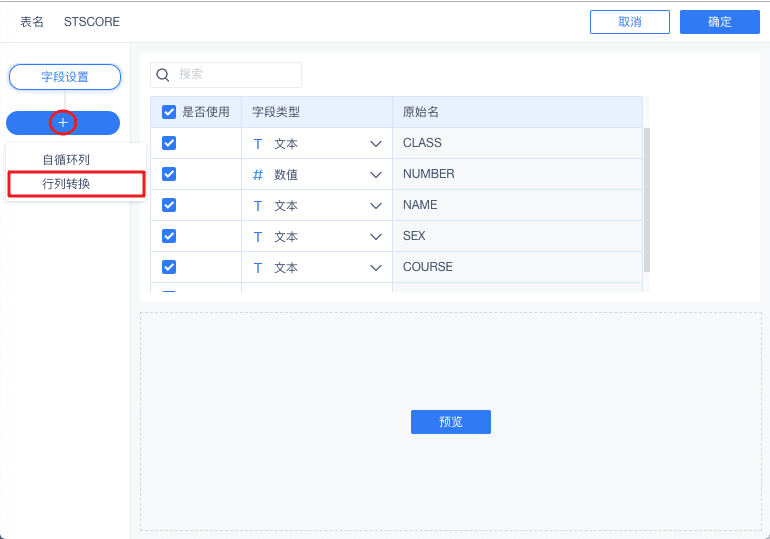Click the numeric hash icon for NUMBER
This screenshot has width=770, height=539.
pyautogui.click(x=258, y=175)
